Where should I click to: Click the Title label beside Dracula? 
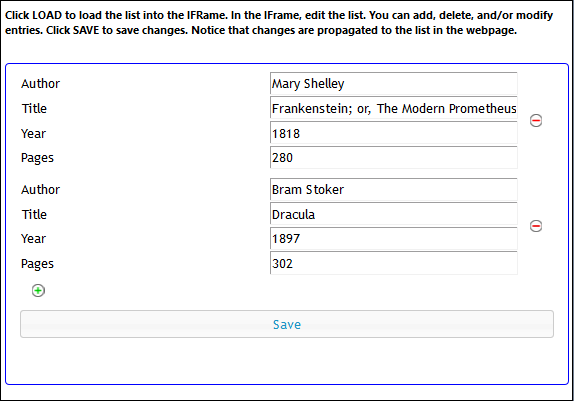click(34, 214)
